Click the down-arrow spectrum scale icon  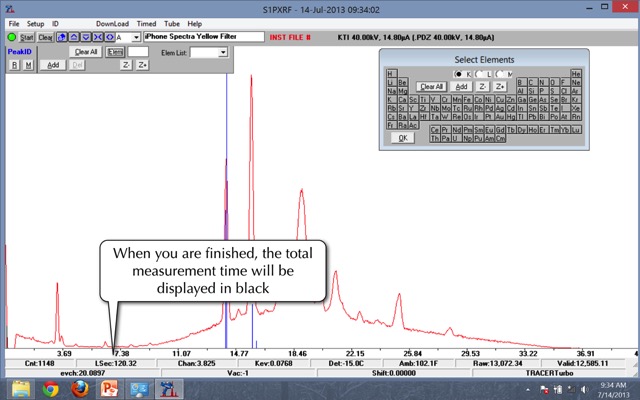85,37
